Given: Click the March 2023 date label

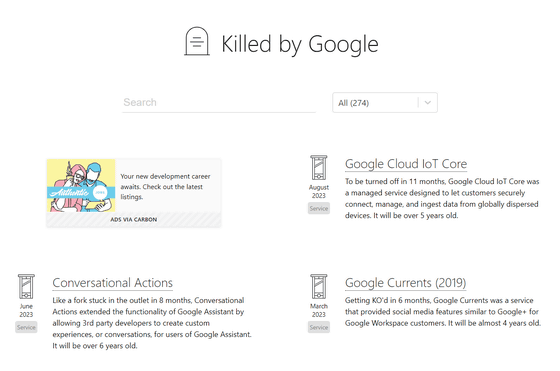Looking at the screenshot, I should [319, 310].
